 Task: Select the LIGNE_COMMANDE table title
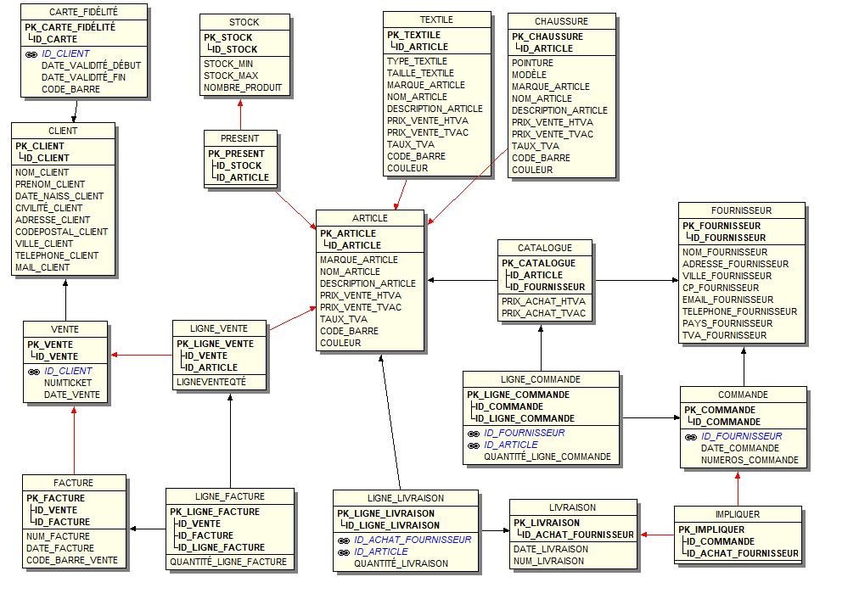tap(541, 379)
